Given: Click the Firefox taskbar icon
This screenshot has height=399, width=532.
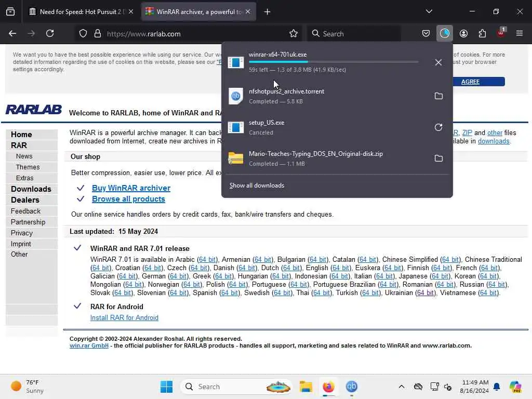Looking at the screenshot, I should point(328,387).
